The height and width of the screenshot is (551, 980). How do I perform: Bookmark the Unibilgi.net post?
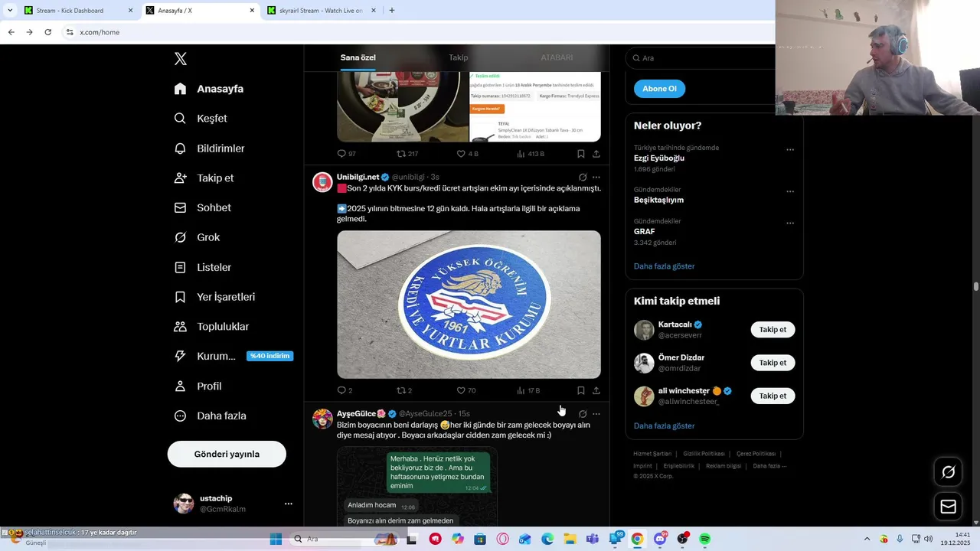click(581, 390)
